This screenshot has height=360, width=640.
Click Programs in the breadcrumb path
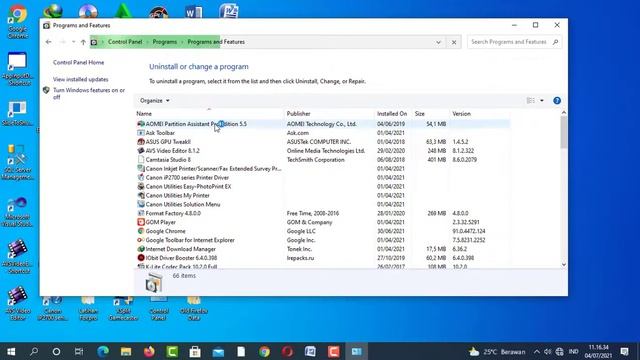[165, 42]
